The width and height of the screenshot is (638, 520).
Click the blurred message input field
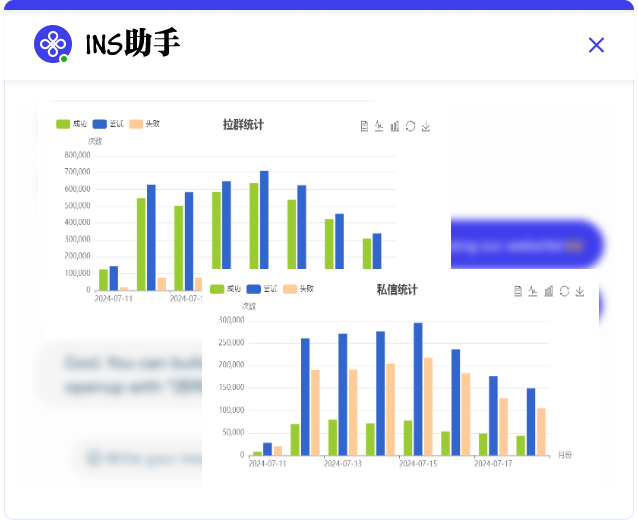click(140, 458)
